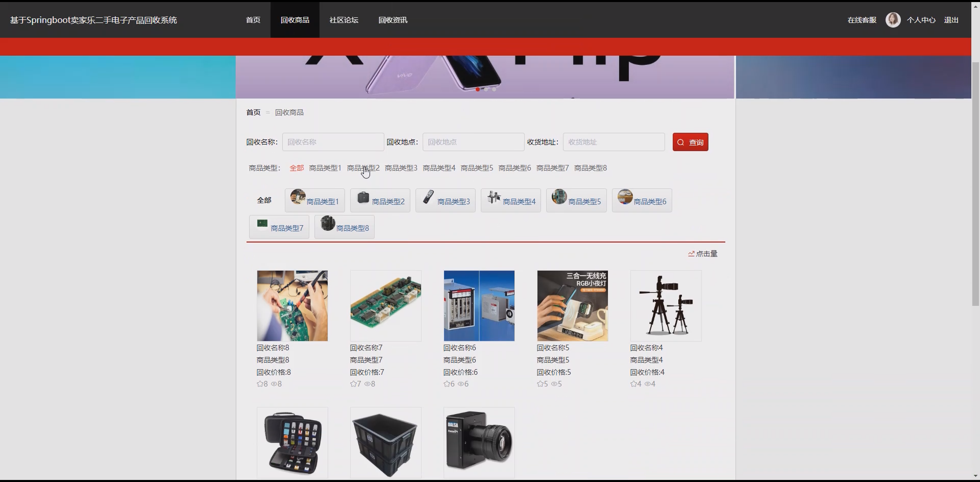The image size is (980, 482).
Task: Click the red 查询 search button
Action: point(690,142)
